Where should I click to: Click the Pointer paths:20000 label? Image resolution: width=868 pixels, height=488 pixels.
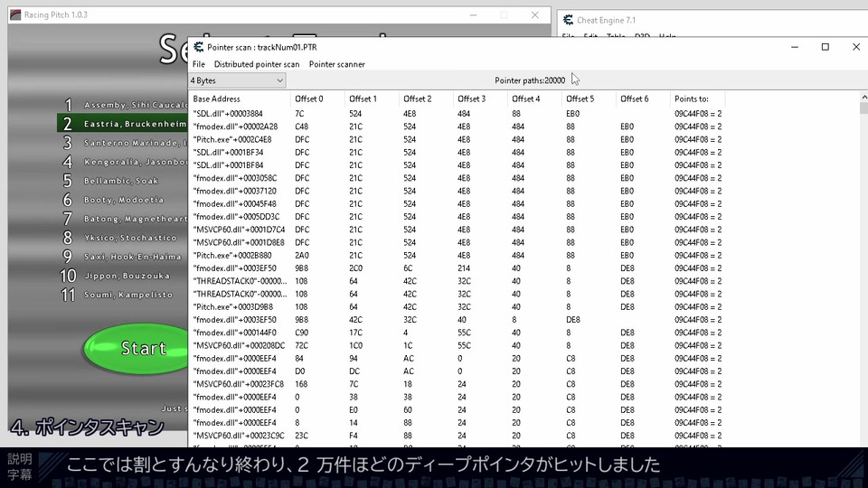click(x=530, y=80)
